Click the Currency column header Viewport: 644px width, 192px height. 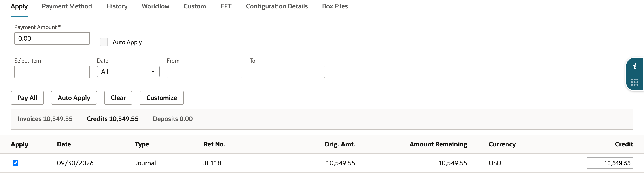point(502,144)
